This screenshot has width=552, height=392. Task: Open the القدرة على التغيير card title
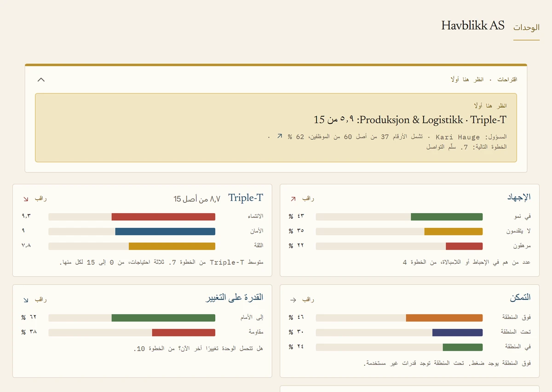tap(234, 297)
